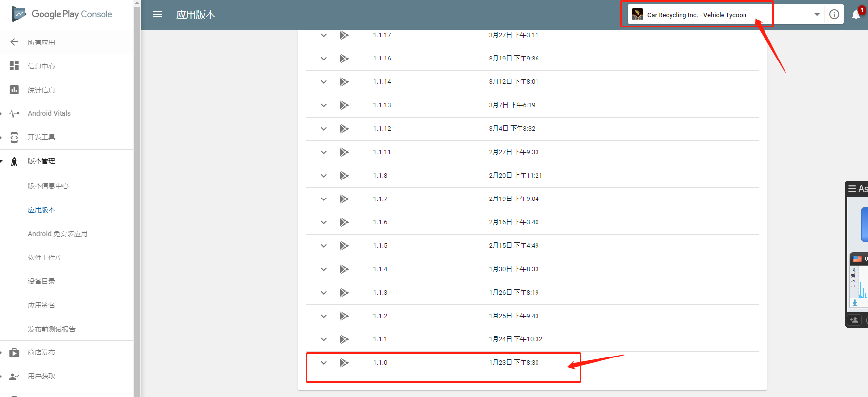Open the notifications bell

[856, 15]
